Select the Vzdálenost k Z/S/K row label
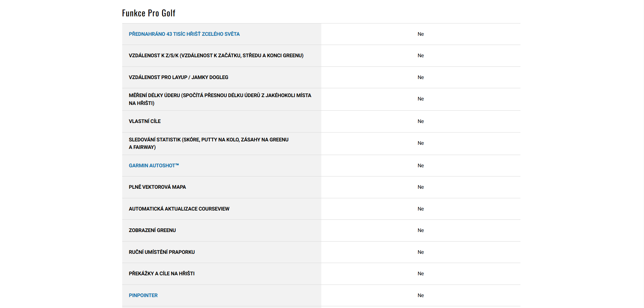 point(216,56)
